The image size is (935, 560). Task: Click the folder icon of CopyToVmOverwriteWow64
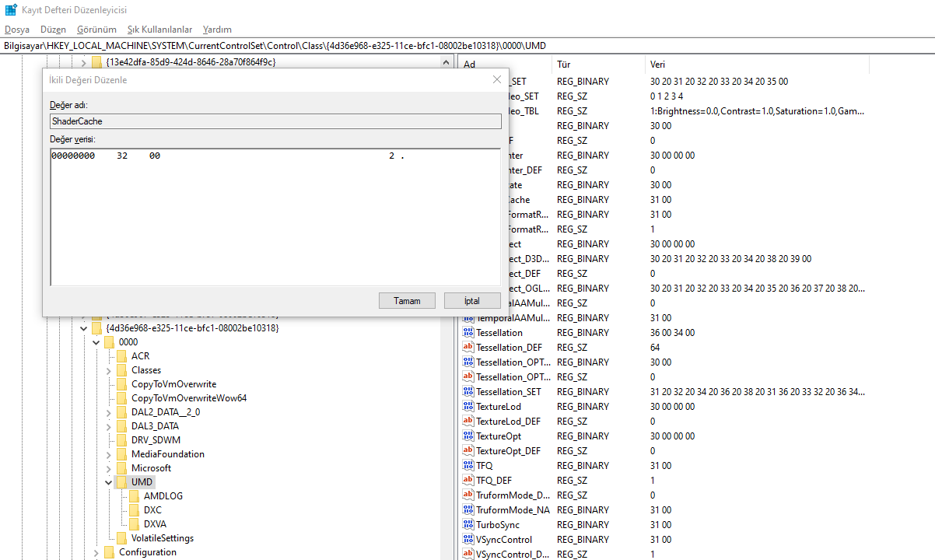(x=121, y=398)
